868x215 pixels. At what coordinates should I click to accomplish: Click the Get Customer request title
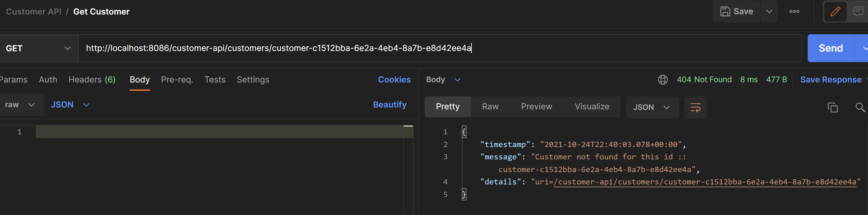tap(101, 11)
